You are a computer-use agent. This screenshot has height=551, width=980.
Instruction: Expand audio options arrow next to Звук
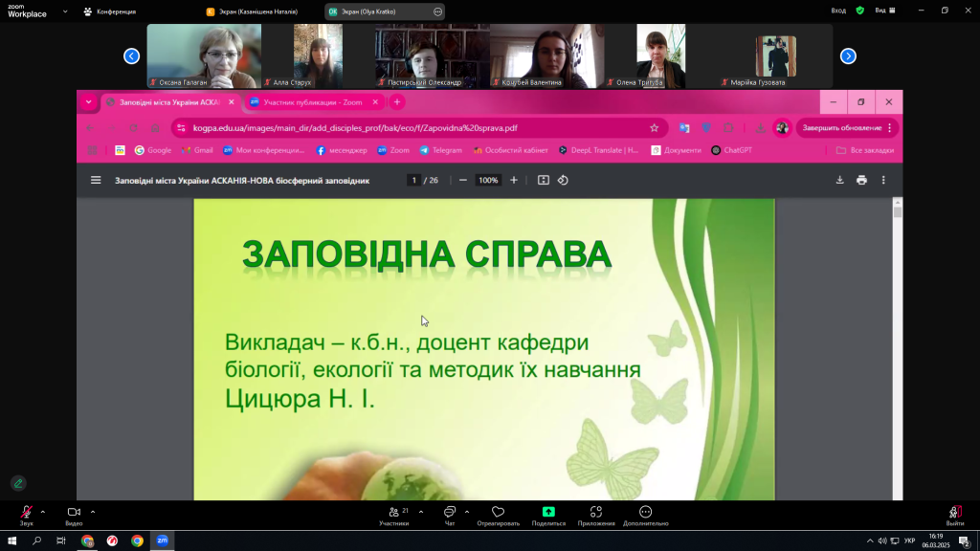(43, 512)
